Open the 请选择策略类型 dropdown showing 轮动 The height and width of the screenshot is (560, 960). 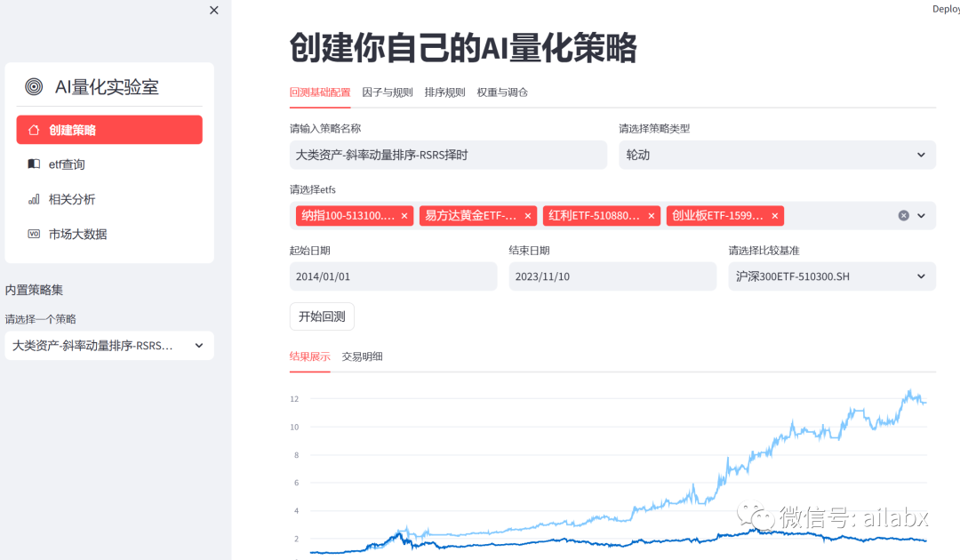[x=777, y=154]
